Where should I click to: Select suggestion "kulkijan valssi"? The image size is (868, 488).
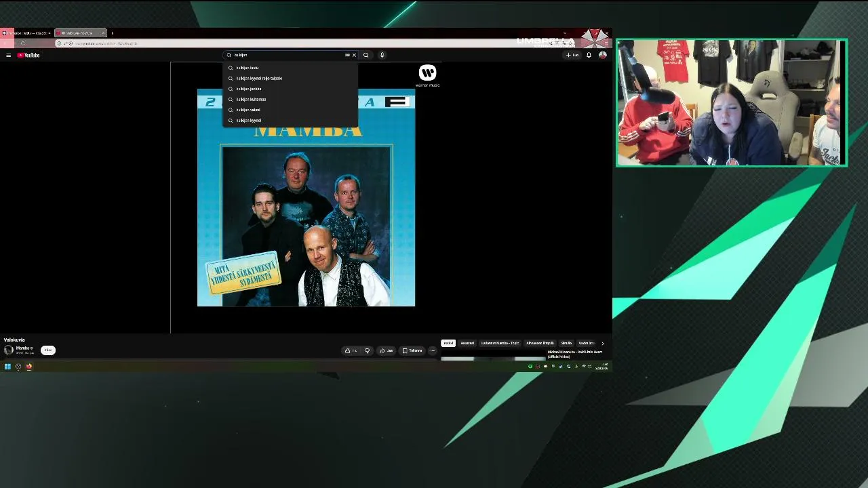pyautogui.click(x=290, y=110)
